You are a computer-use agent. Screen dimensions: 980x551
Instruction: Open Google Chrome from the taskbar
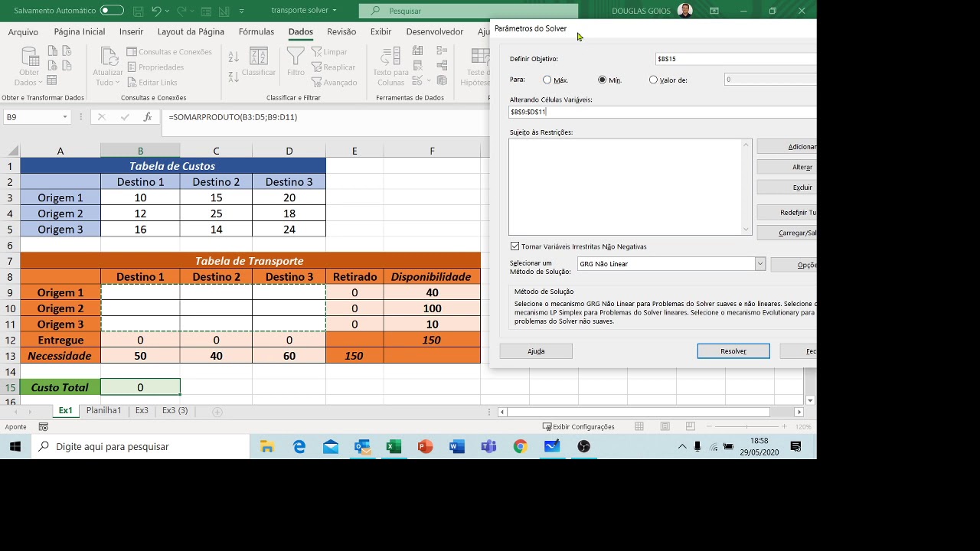coord(521,447)
